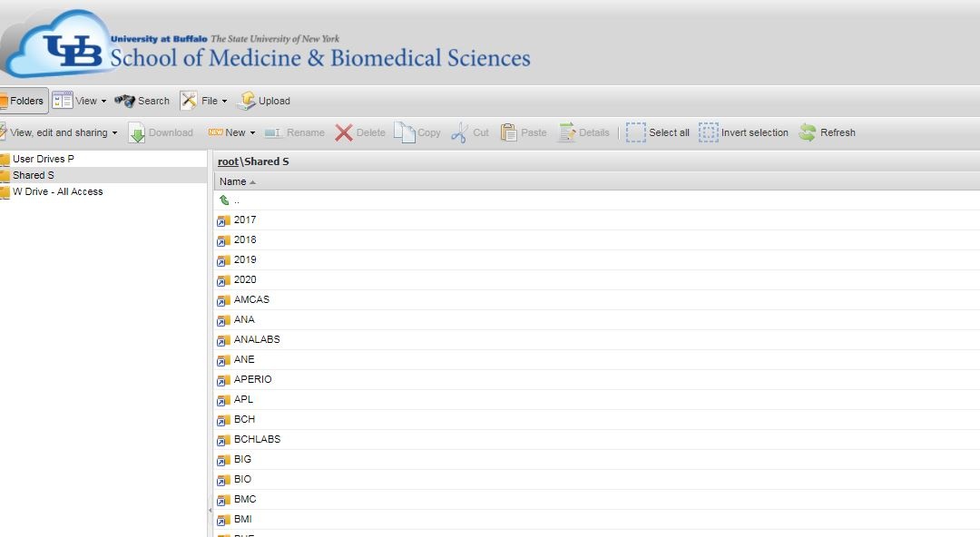This screenshot has width=980, height=537.
Task: Open the View dropdown menu
Action: click(x=79, y=101)
